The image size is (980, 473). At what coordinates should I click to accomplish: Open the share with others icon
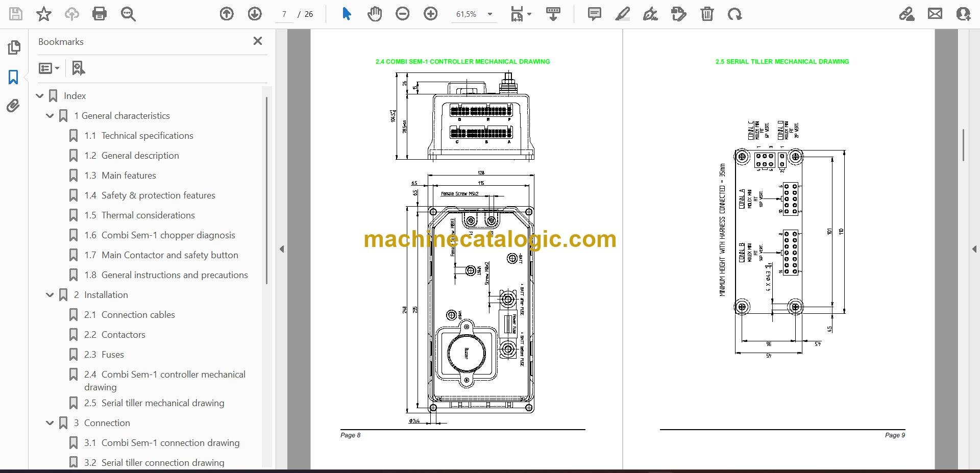pos(963,14)
